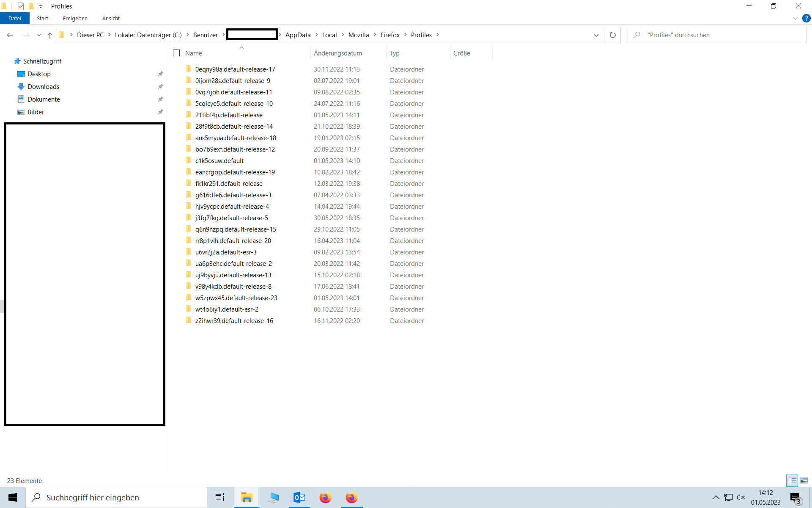The height and width of the screenshot is (508, 812).
Task: Sort by Änderungsdatum column header
Action: [x=337, y=53]
